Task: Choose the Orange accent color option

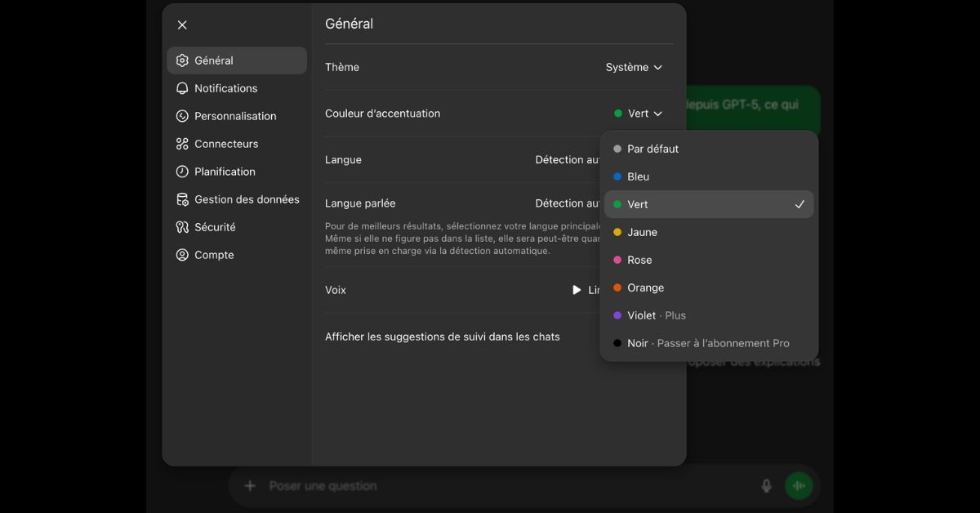Action: point(645,288)
